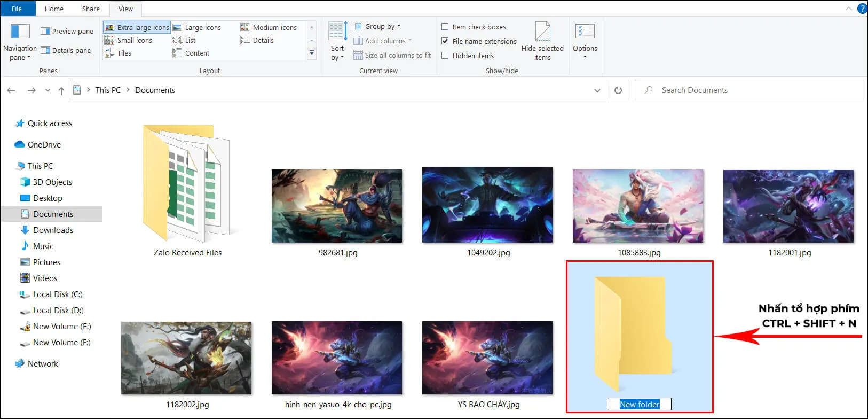
Task: Click the Navigation pane icon
Action: pyautogui.click(x=20, y=32)
